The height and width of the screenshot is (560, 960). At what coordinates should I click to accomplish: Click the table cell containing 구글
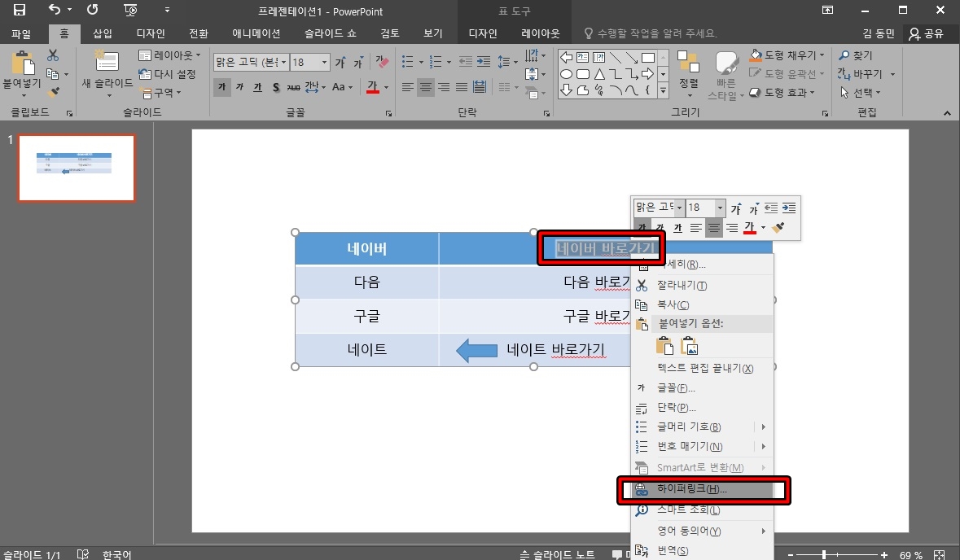(366, 316)
